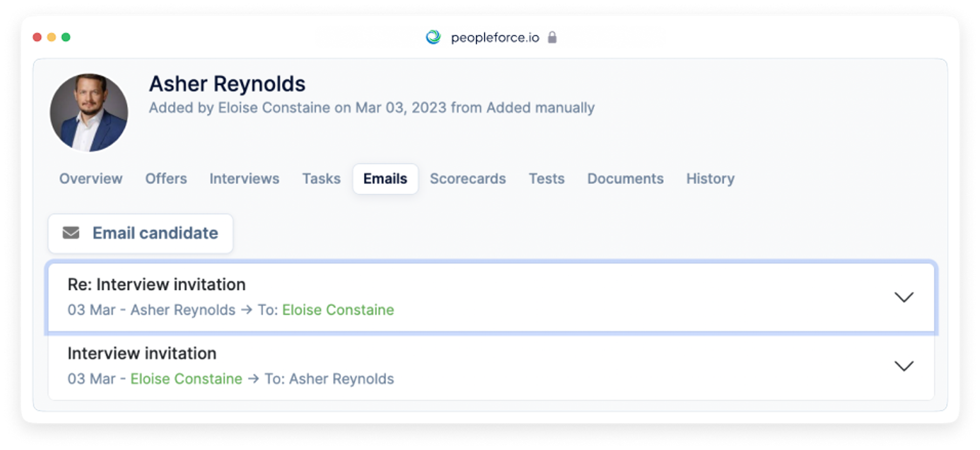Screen dimensions: 980x450
Task: Click the envelope icon in Email candidate
Action: 71,233
